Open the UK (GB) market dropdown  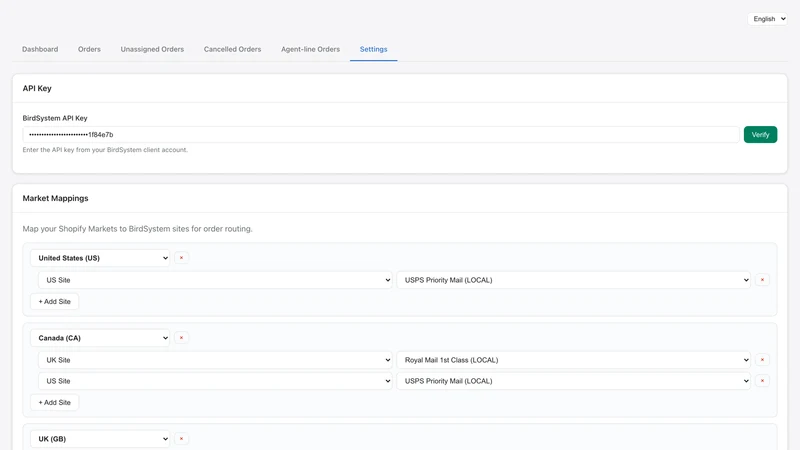pos(100,439)
